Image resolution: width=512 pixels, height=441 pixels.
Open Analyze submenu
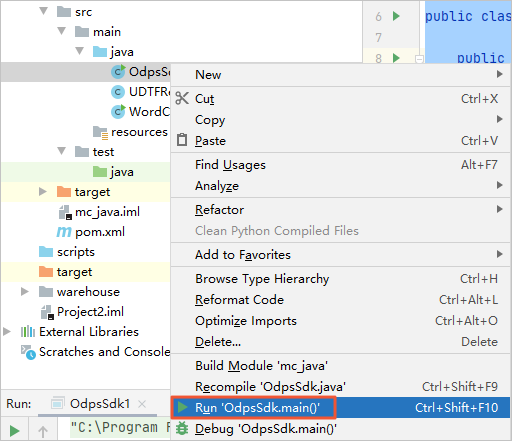[x=341, y=186]
